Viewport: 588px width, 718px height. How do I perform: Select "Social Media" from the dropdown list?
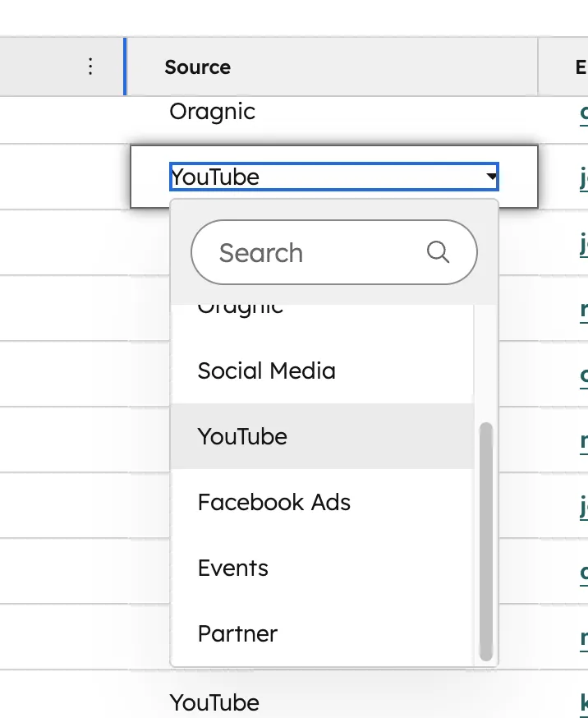[x=266, y=371]
